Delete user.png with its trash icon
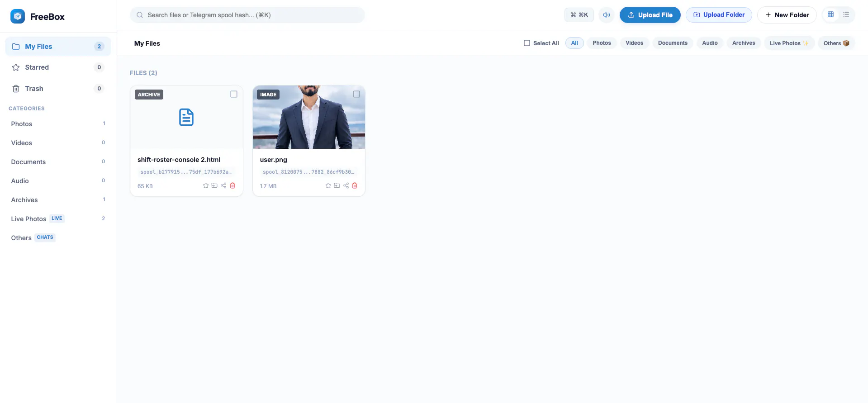This screenshot has width=868, height=403. (x=355, y=185)
